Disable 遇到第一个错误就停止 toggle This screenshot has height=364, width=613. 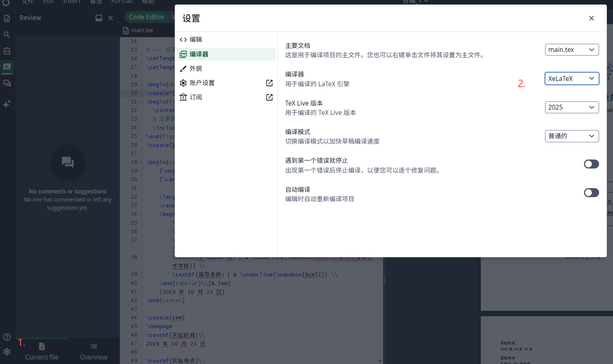591,164
